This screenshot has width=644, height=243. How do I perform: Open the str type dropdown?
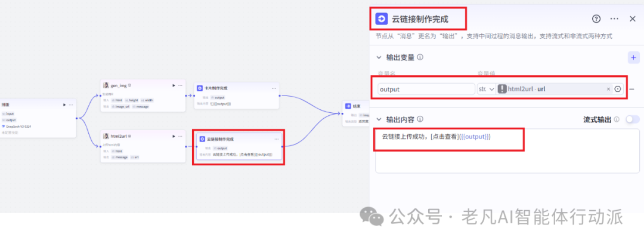487,89
